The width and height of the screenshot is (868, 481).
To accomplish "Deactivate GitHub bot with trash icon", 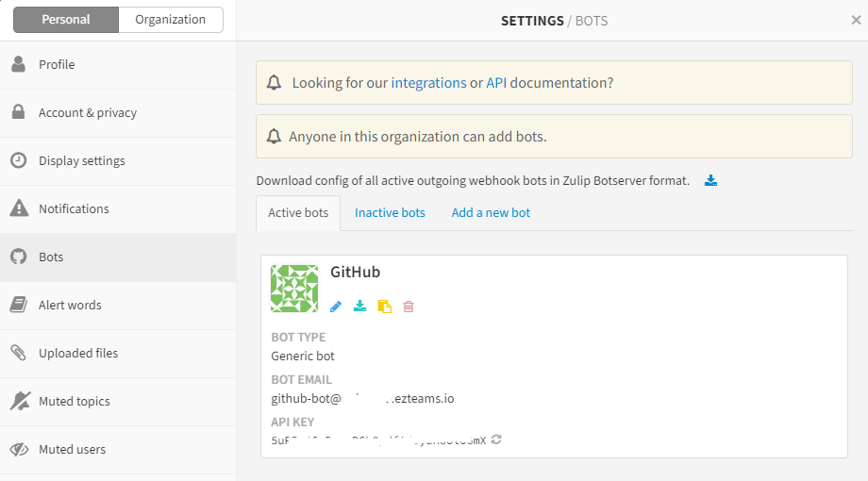I will click(409, 307).
